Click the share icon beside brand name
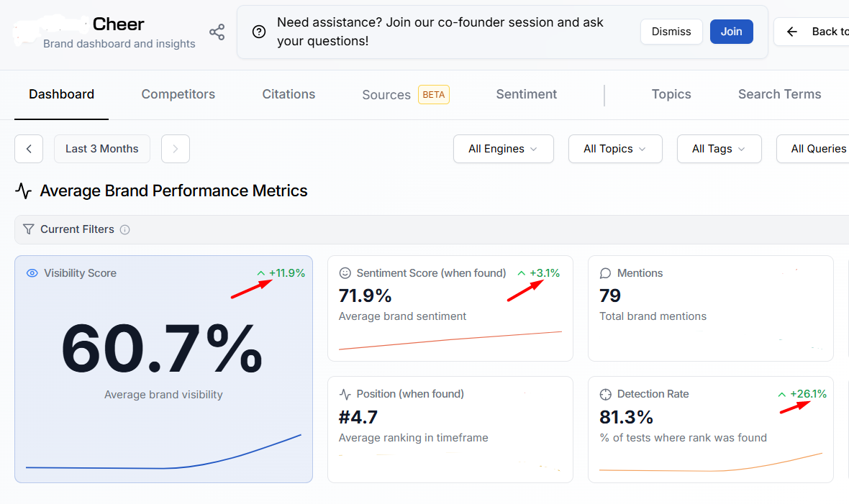 click(x=217, y=32)
